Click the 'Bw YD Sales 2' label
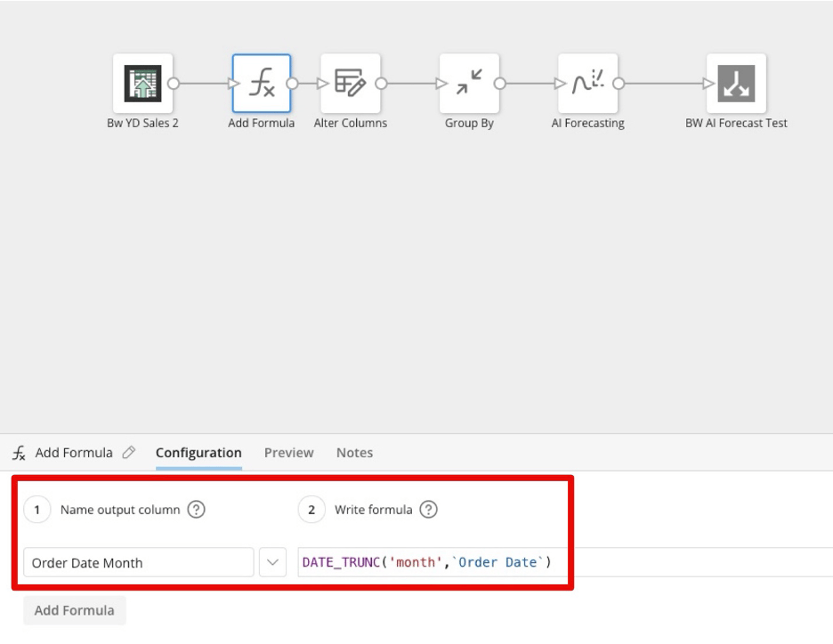Screen dimensions: 833x644 142,123
